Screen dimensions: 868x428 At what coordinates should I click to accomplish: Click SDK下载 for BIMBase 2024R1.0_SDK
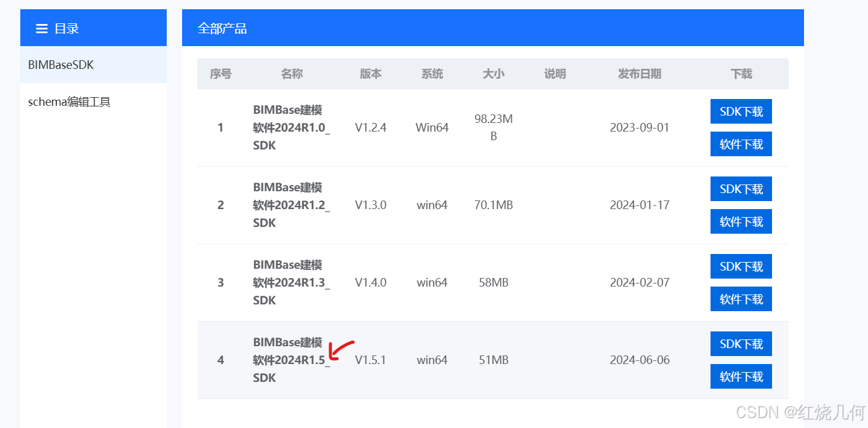741,111
